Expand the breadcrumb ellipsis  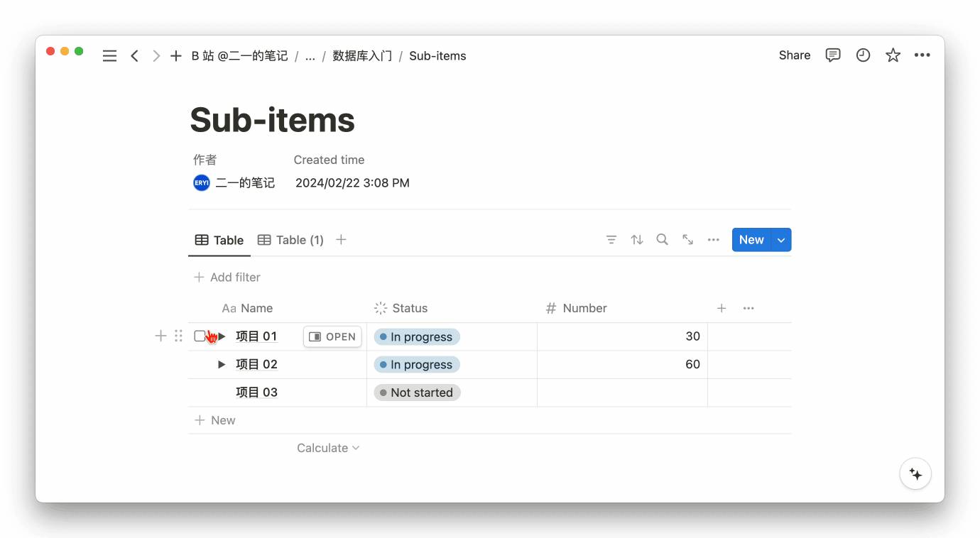(310, 56)
